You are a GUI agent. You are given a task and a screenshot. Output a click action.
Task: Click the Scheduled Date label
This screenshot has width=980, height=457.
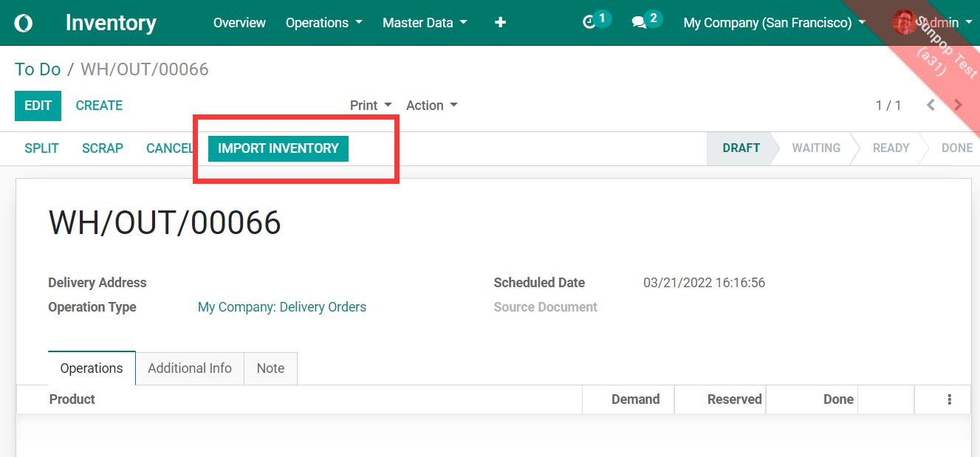coord(539,283)
